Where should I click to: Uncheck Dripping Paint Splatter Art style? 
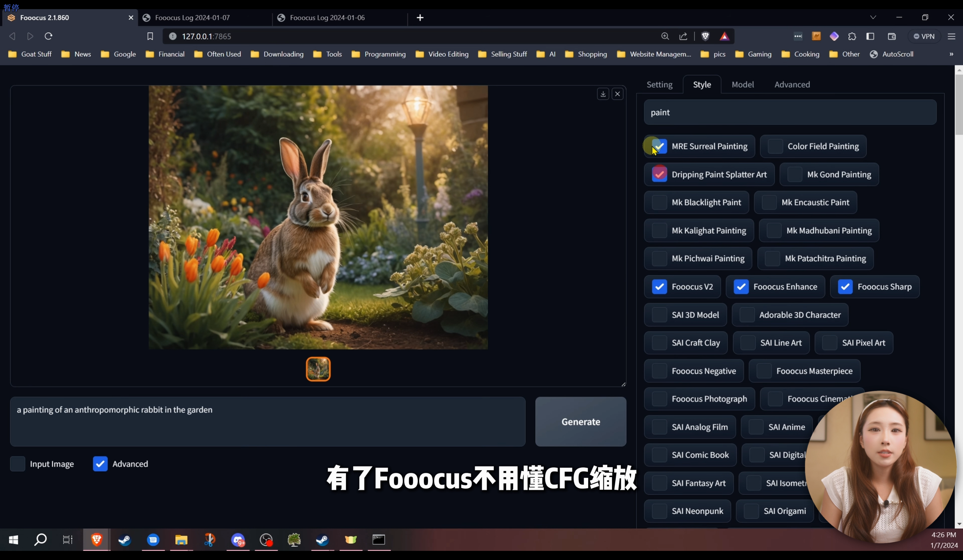659,175
